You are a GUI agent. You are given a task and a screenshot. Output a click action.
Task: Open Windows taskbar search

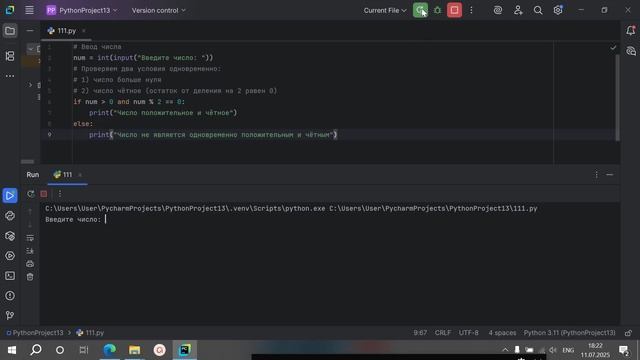tap(36, 350)
